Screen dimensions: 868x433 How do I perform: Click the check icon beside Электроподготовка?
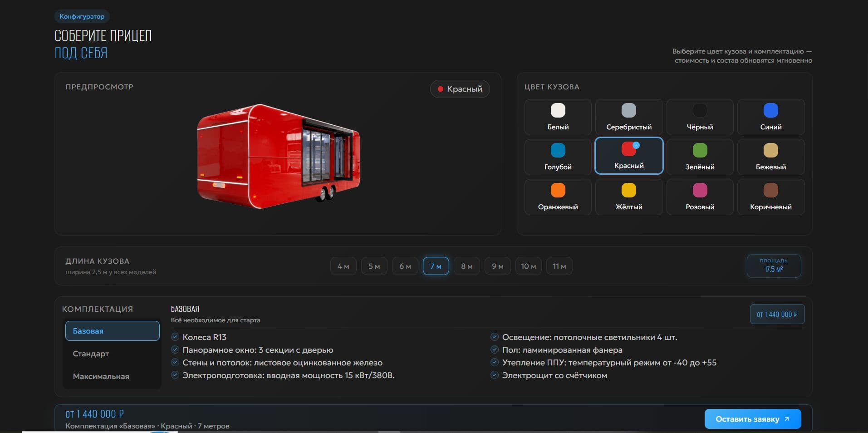175,375
